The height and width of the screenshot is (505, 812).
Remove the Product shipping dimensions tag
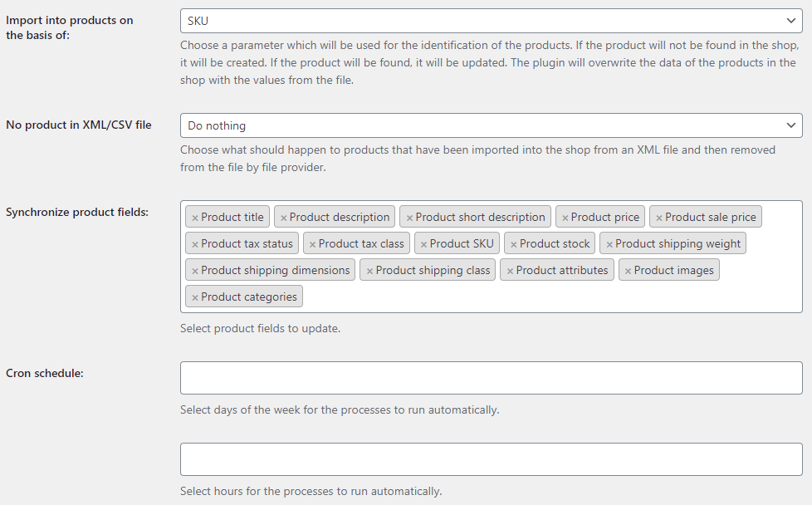tap(195, 271)
